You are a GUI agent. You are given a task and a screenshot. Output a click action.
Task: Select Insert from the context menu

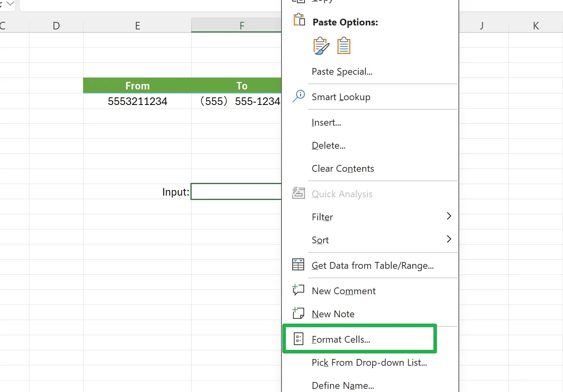pos(326,122)
